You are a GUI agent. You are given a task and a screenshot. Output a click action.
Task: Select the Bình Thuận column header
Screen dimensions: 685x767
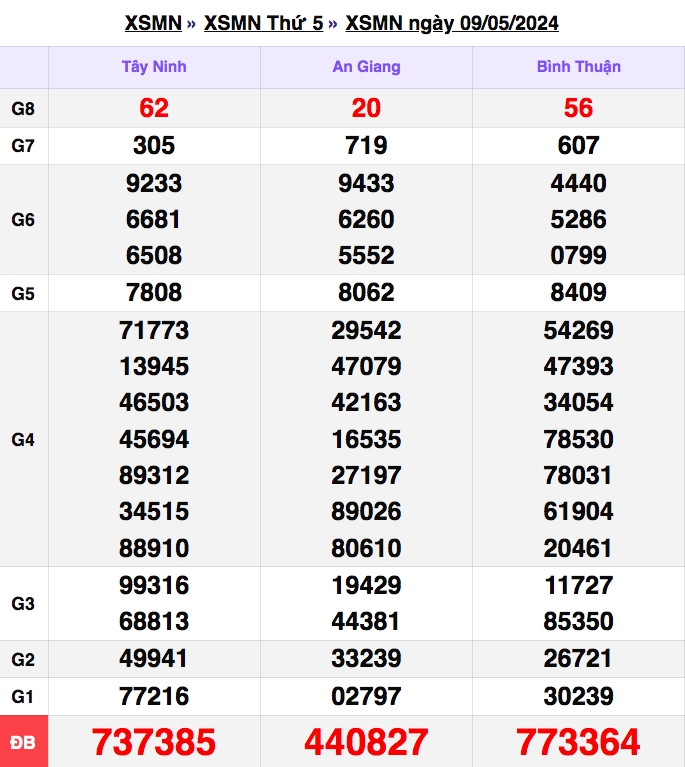(579, 67)
